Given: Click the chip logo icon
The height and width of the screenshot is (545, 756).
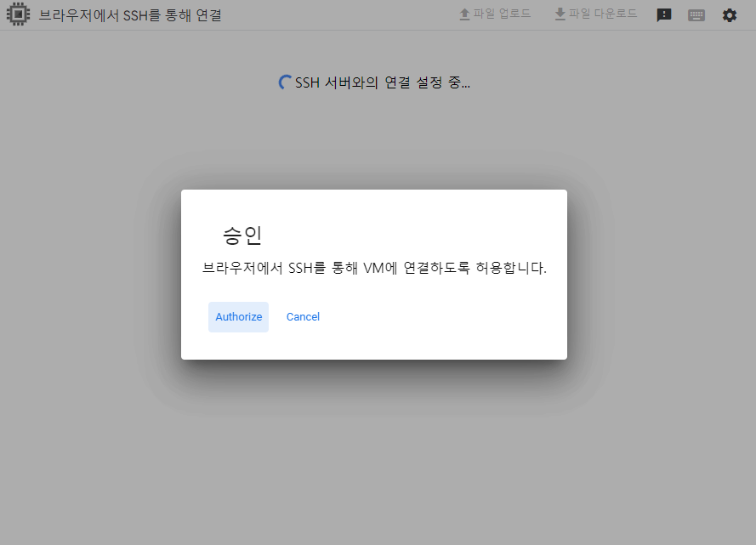Looking at the screenshot, I should (x=19, y=14).
